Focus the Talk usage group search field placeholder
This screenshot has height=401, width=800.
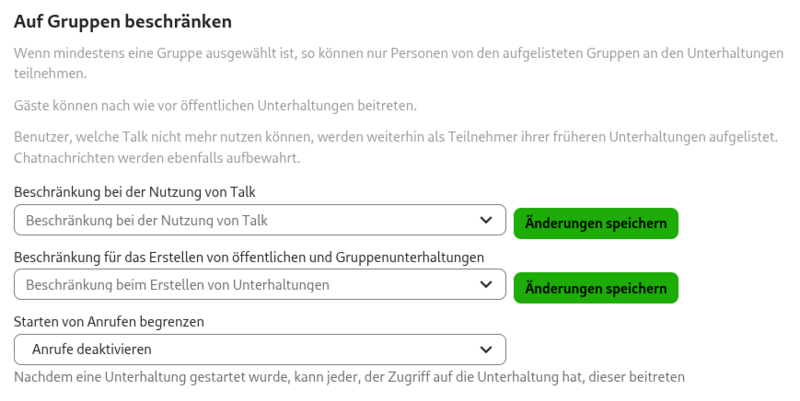[x=147, y=220]
